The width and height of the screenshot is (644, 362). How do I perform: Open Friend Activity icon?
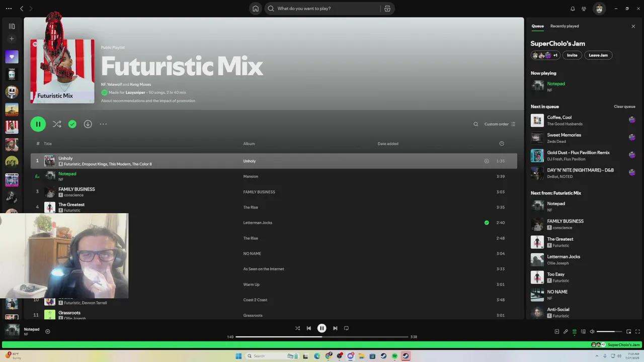tap(584, 9)
